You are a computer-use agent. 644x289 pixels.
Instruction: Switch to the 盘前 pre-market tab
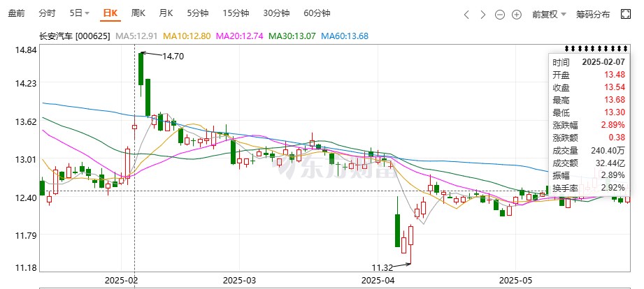16,13
